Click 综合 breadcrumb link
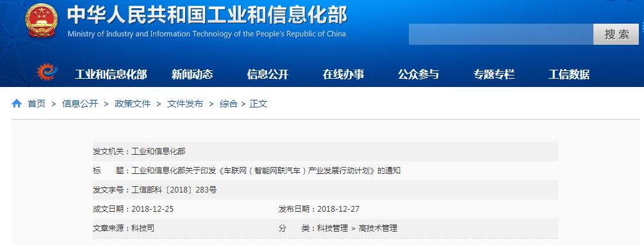The image size is (644, 245). [x=228, y=104]
